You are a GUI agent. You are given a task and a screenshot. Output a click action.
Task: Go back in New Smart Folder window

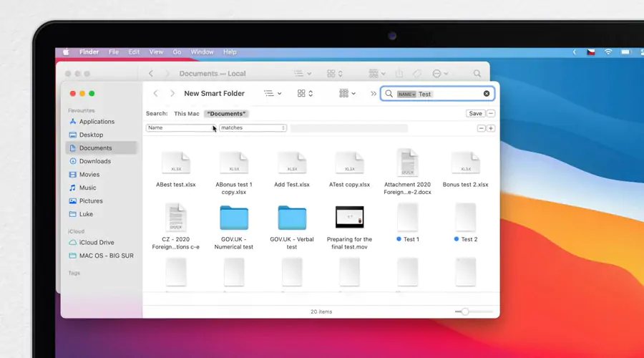(156, 94)
